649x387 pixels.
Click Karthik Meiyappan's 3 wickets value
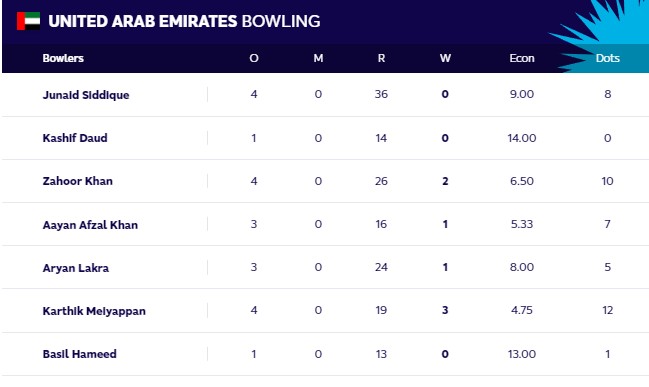(x=445, y=310)
